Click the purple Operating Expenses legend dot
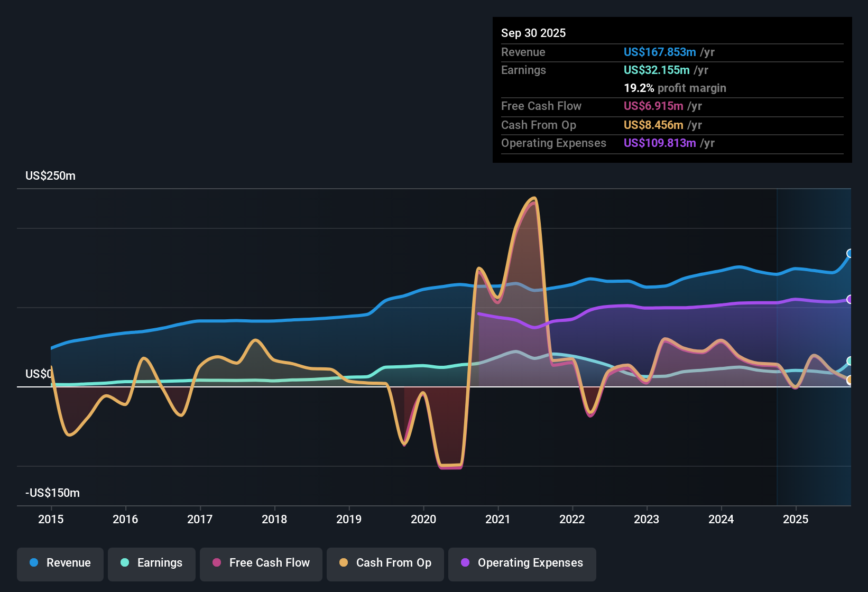 pos(465,563)
